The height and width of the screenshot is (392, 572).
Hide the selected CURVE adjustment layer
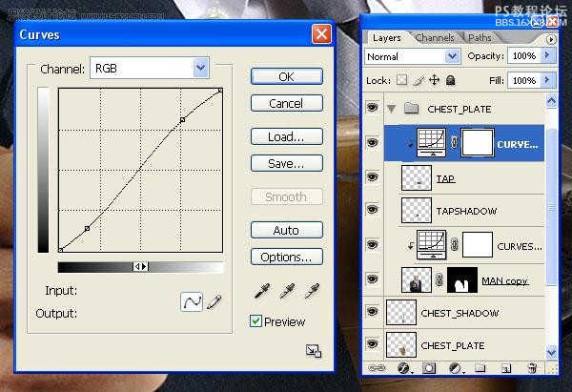(373, 142)
